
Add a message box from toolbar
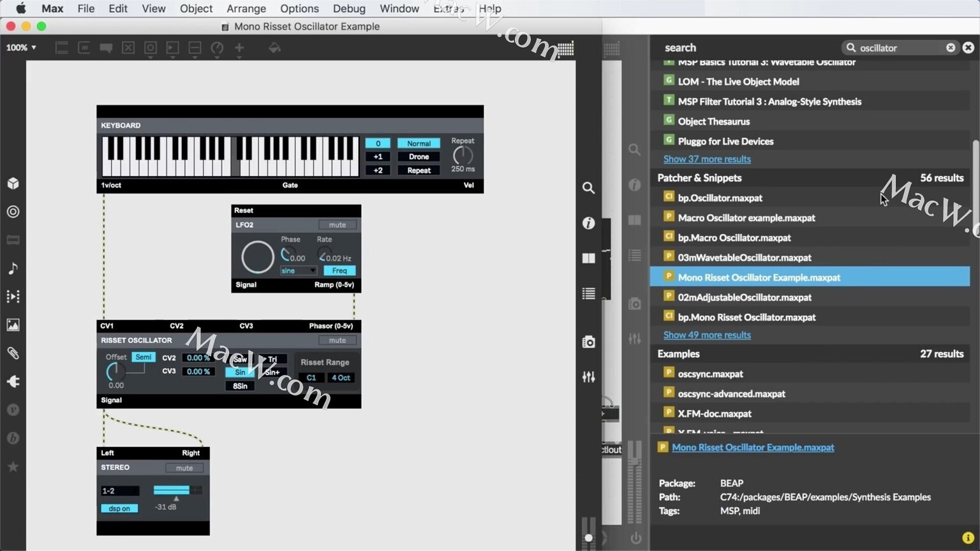pyautogui.click(x=84, y=48)
